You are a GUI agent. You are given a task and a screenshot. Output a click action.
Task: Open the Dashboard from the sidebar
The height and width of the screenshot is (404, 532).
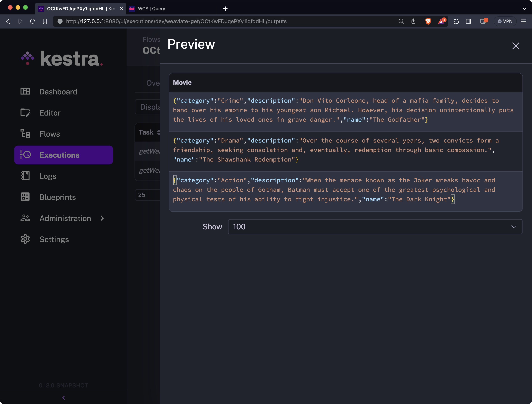[x=58, y=92]
